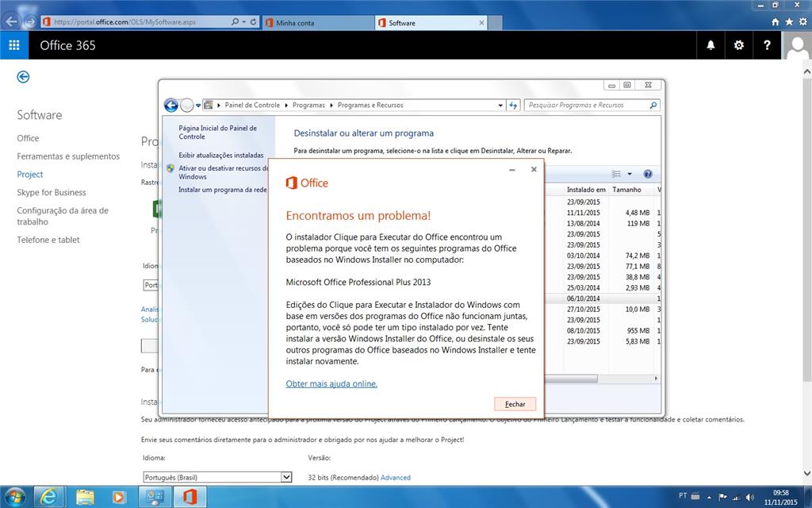812x508 pixels.
Task: Click the volume icon in the system tray
Action: coord(750,497)
